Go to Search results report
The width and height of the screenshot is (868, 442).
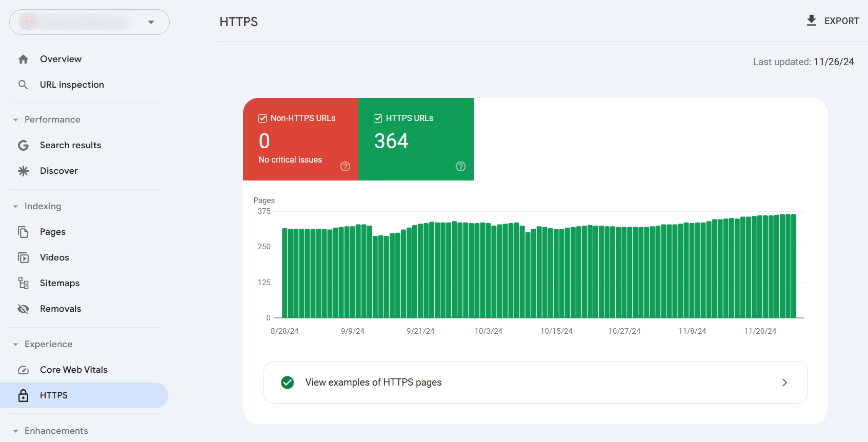pyautogui.click(x=84, y=145)
